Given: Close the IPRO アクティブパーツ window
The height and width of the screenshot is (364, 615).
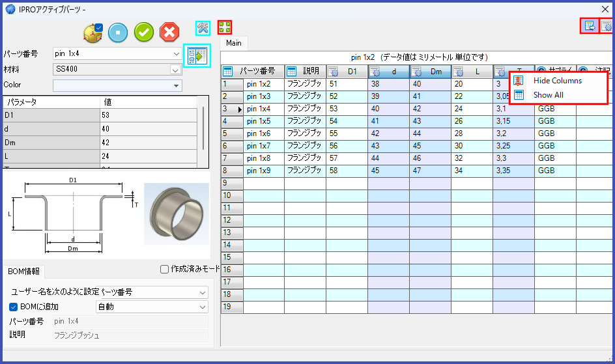Looking at the screenshot, I should click(605, 9).
